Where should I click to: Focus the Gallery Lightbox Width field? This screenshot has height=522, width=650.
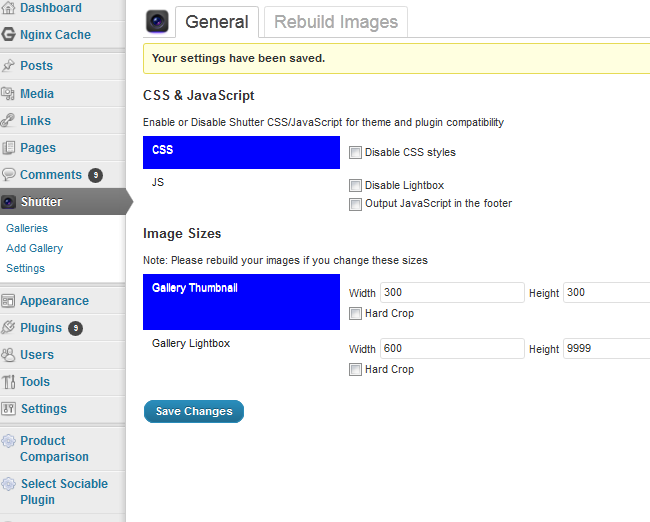point(452,348)
